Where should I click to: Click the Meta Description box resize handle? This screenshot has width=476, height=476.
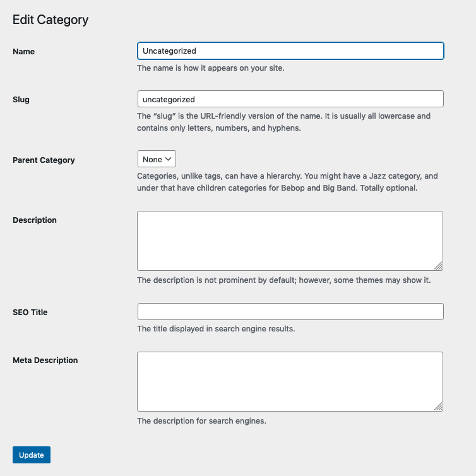pos(438,407)
